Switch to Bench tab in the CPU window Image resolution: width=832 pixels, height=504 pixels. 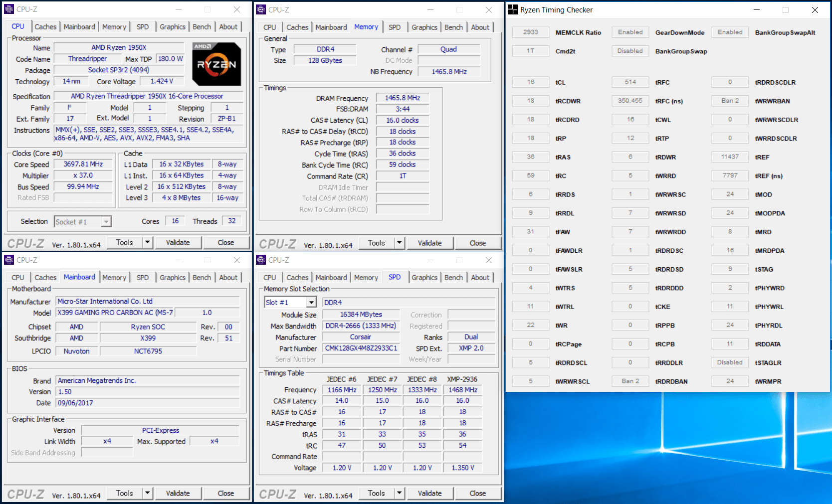coord(202,27)
